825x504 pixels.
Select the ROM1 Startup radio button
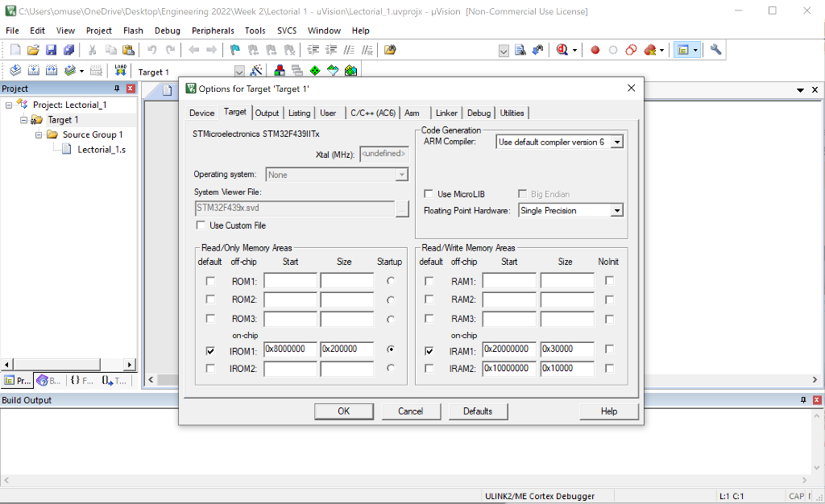(x=391, y=281)
